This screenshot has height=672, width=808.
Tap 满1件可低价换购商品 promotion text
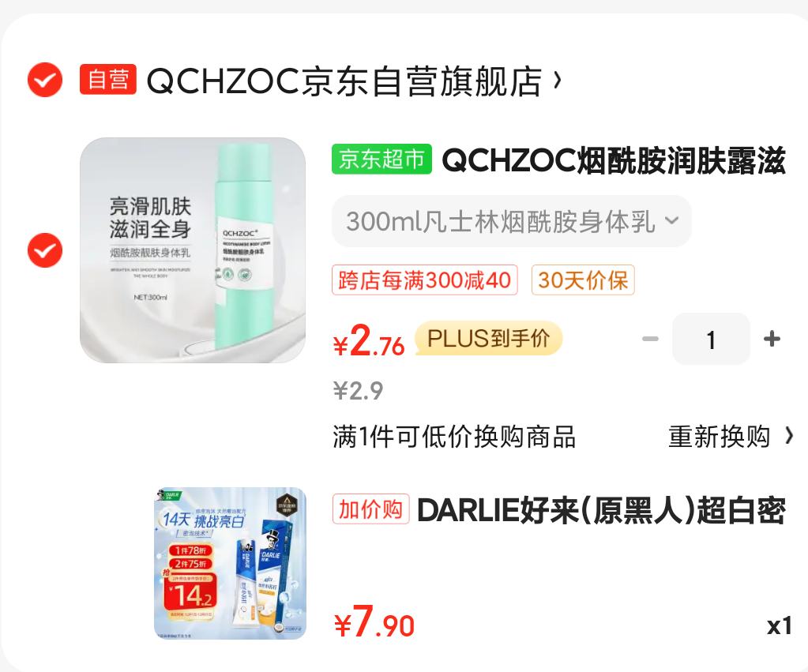[x=454, y=437]
